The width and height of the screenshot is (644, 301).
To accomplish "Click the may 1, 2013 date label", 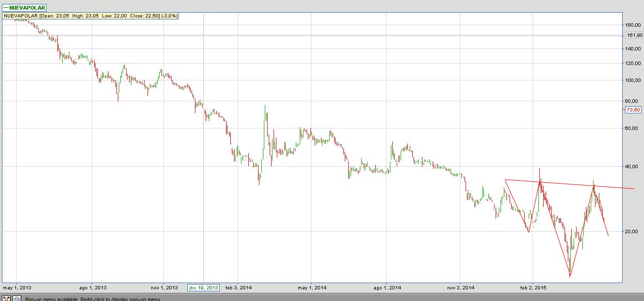I will [x=17, y=287].
